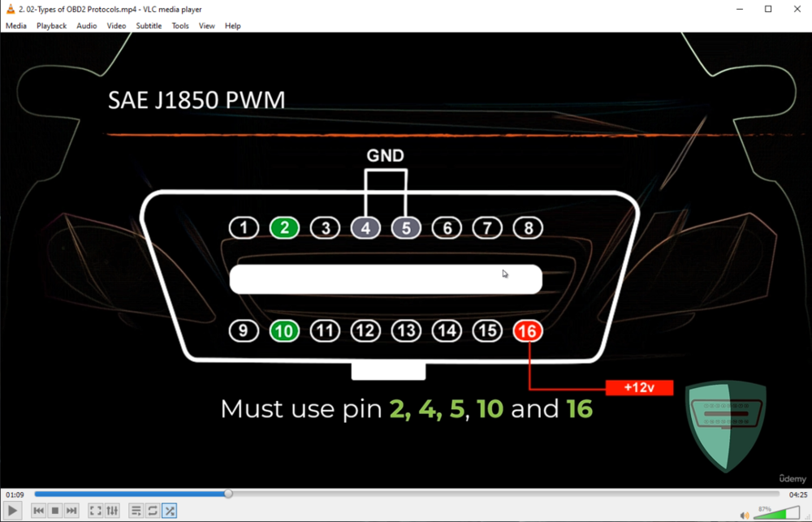This screenshot has height=522, width=812.
Task: Expand the Audio menu
Action: 87,26
